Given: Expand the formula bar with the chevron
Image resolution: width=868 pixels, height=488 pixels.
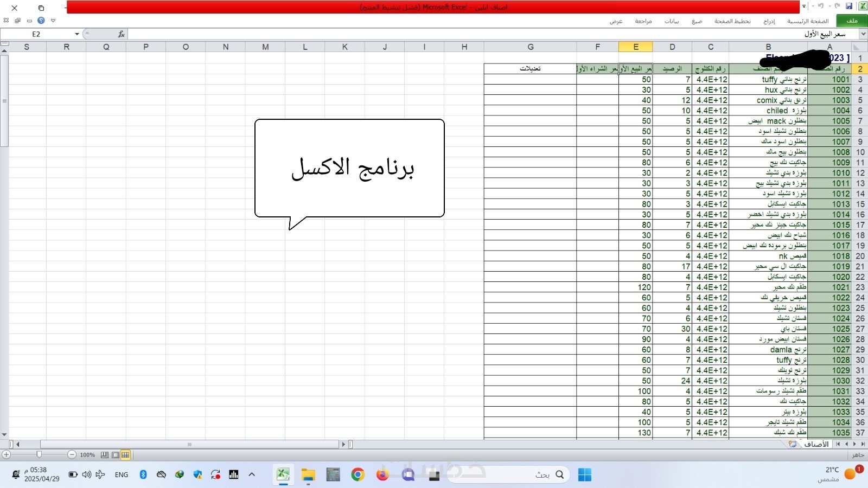Looking at the screenshot, I should (863, 34).
